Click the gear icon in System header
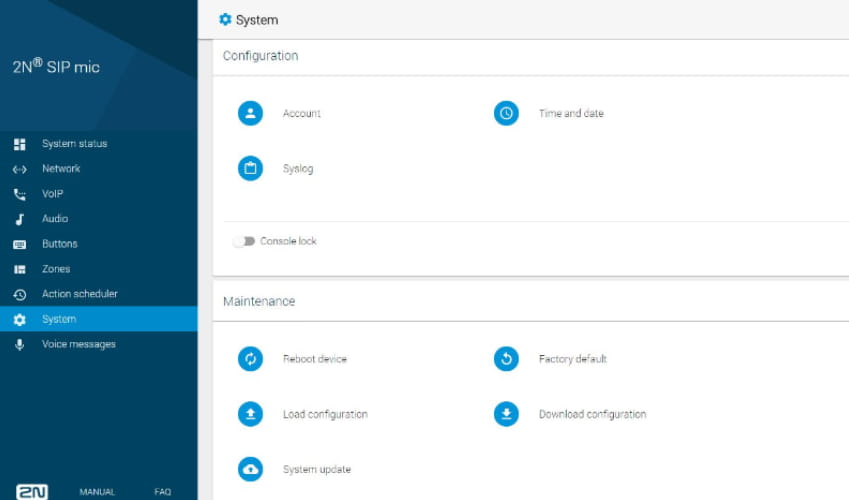Image resolution: width=849 pixels, height=500 pixels. [225, 20]
